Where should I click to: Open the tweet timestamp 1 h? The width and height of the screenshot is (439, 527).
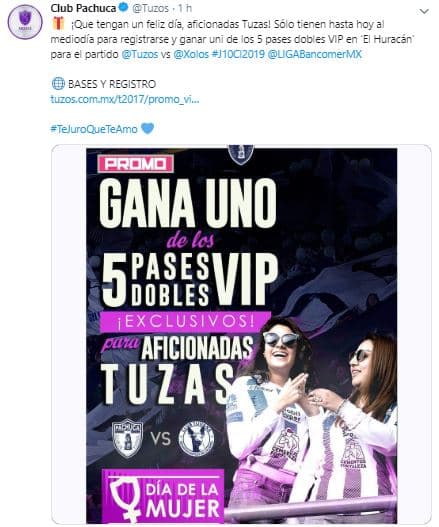[x=185, y=8]
